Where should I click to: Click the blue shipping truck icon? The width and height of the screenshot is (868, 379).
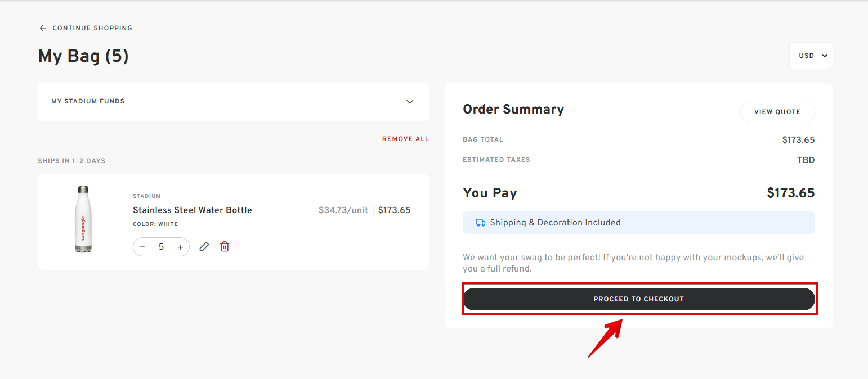pyautogui.click(x=481, y=223)
